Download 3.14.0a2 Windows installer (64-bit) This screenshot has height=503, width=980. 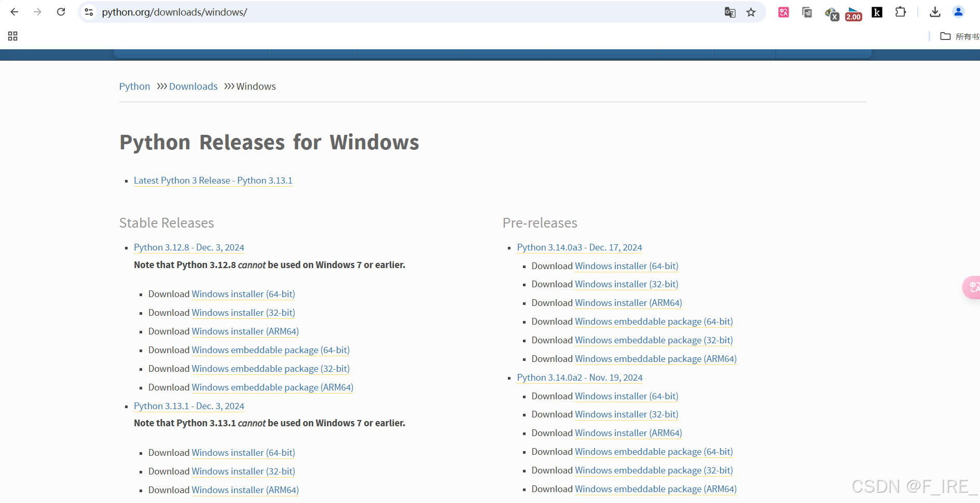pyautogui.click(x=627, y=396)
